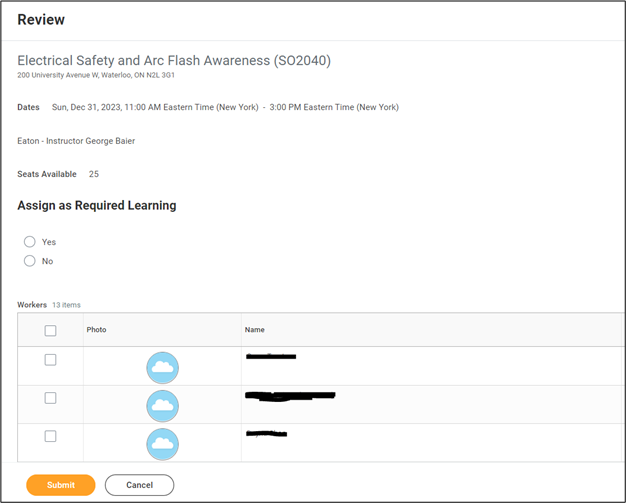
Task: Choose No for Assign as Required Learning
Action: 30,261
